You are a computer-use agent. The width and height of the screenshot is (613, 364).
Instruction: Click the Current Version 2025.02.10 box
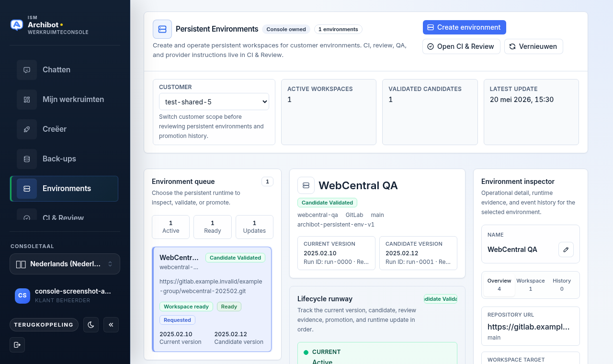(x=336, y=253)
